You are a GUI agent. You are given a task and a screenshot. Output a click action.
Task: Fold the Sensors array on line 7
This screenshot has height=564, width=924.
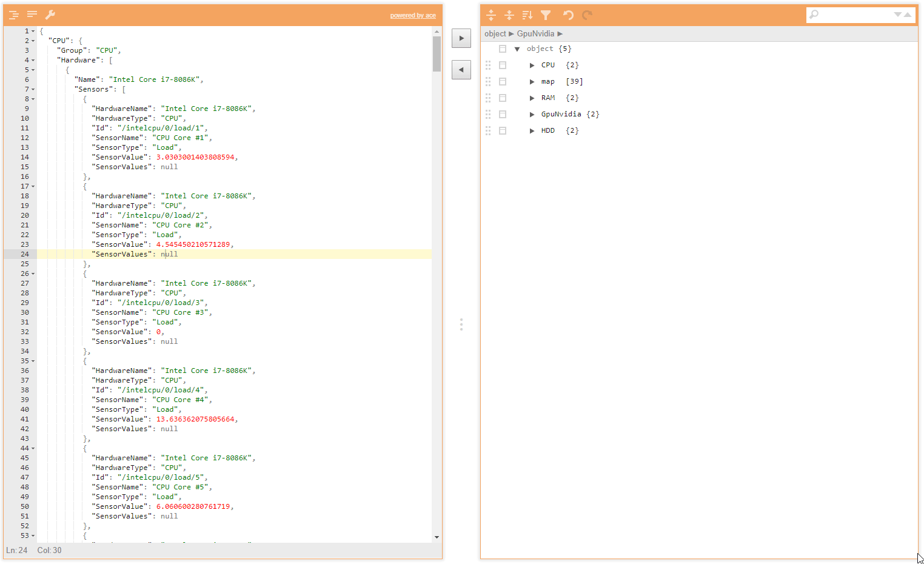(x=33, y=90)
